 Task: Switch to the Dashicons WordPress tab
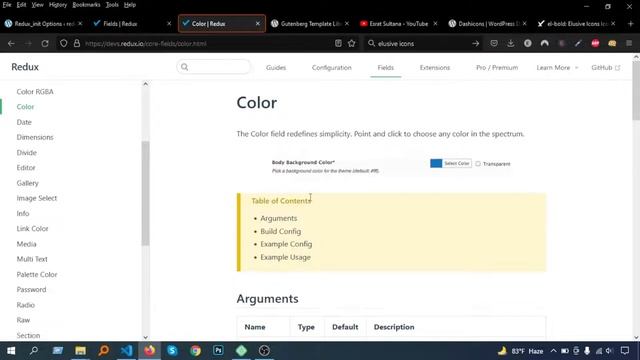487,24
